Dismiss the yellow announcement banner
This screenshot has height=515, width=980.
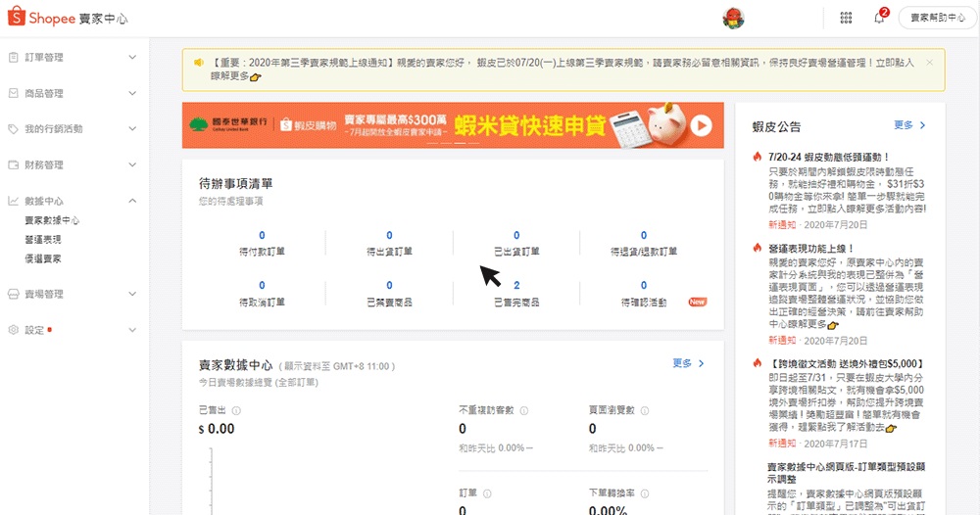pyautogui.click(x=929, y=63)
